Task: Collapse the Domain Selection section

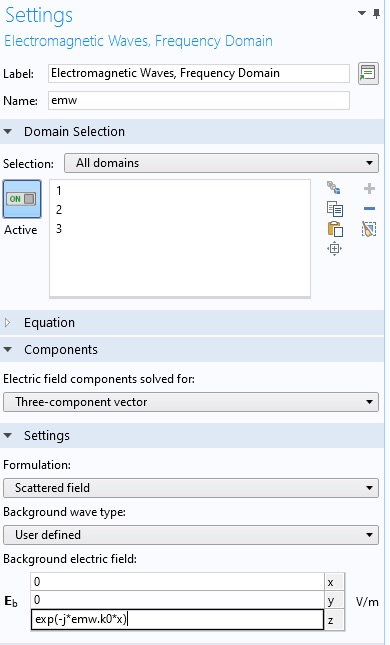Action: click(7, 132)
